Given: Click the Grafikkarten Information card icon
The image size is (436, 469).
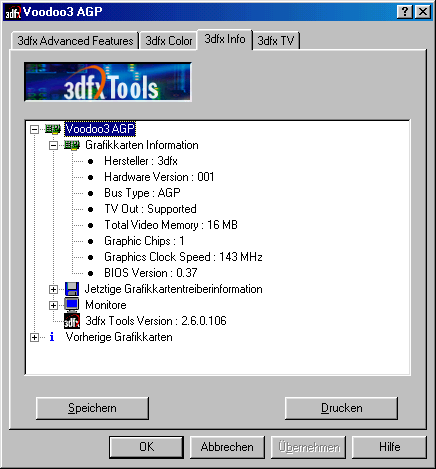Looking at the screenshot, I should pos(72,145).
